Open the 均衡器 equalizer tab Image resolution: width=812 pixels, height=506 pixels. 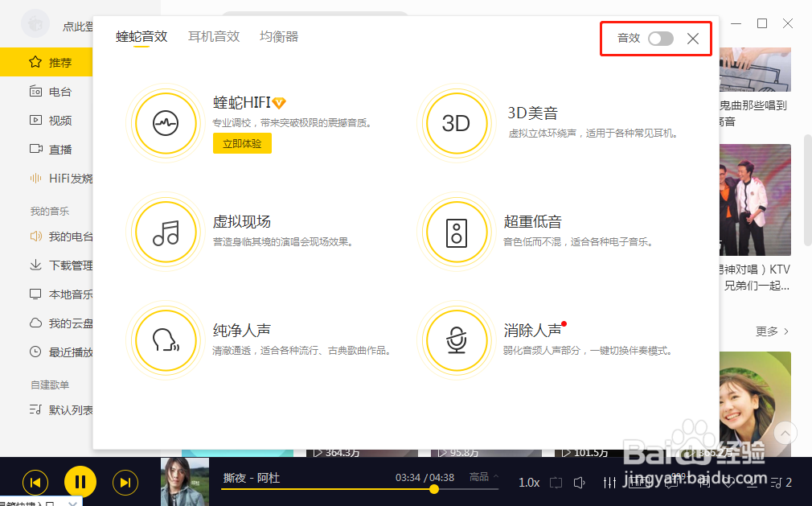point(279,37)
